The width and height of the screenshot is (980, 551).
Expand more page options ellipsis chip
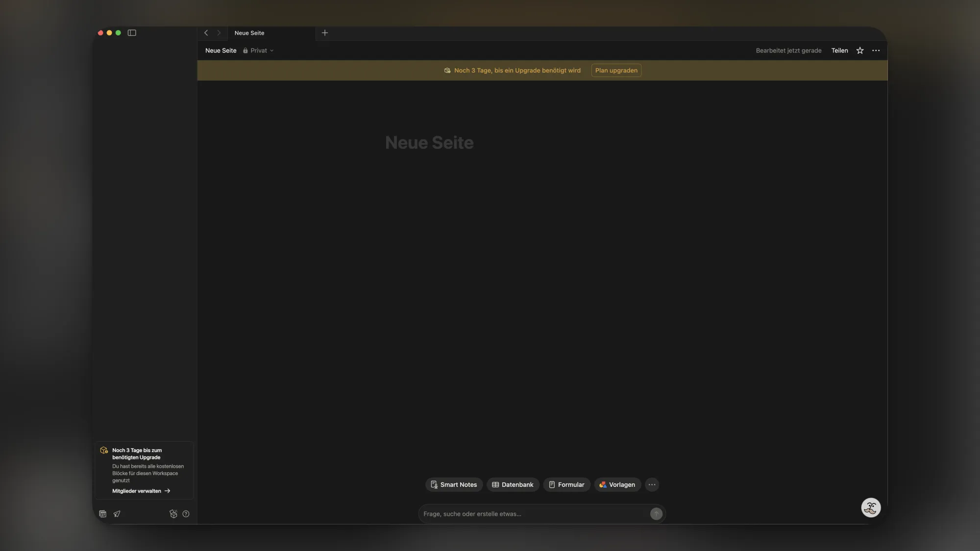click(652, 484)
